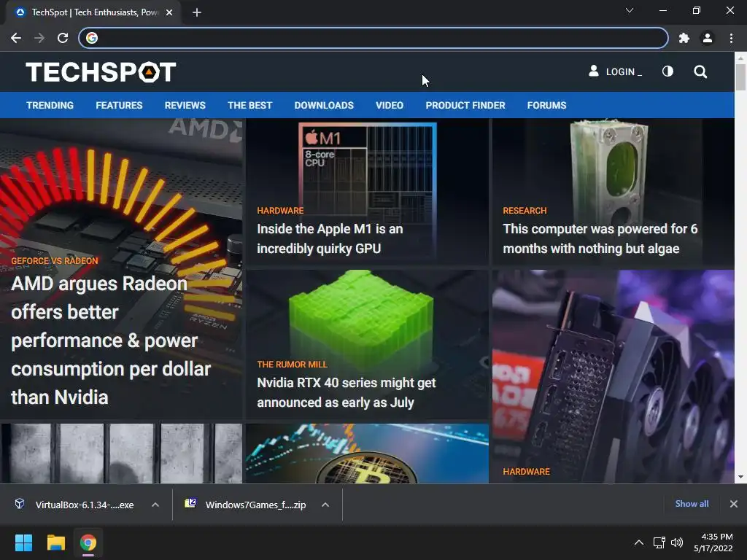747x560 pixels.
Task: Click scrollbar down arrow
Action: pos(740,477)
